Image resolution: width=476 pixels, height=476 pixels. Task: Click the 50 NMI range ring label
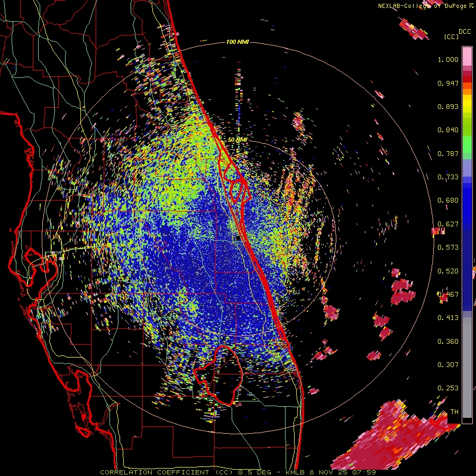click(x=237, y=140)
